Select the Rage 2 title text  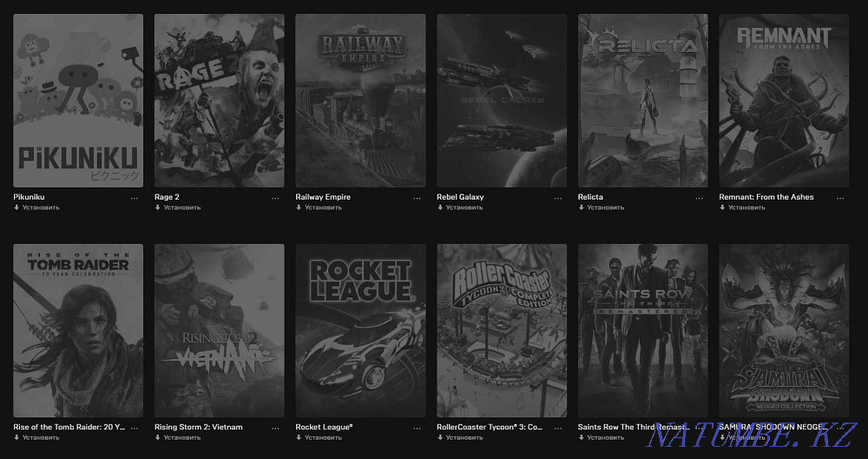[x=167, y=197]
